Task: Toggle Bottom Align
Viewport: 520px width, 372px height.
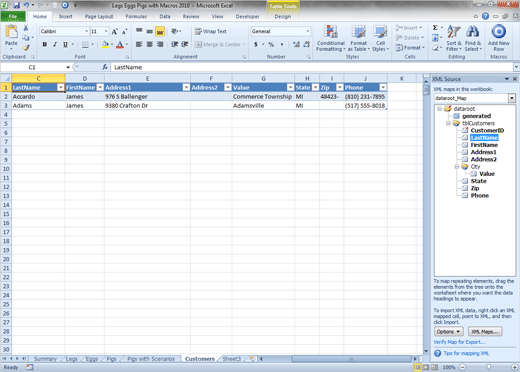Action: coord(160,32)
